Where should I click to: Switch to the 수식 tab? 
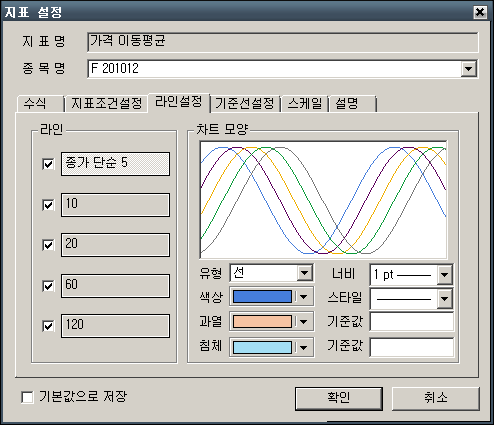pos(40,103)
